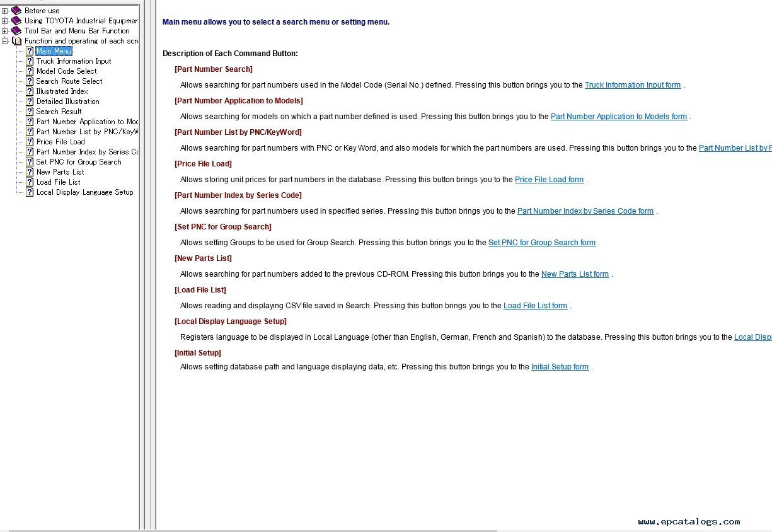The width and height of the screenshot is (772, 532).
Task: Click the help page icon beside New Parts List
Action: click(30, 172)
